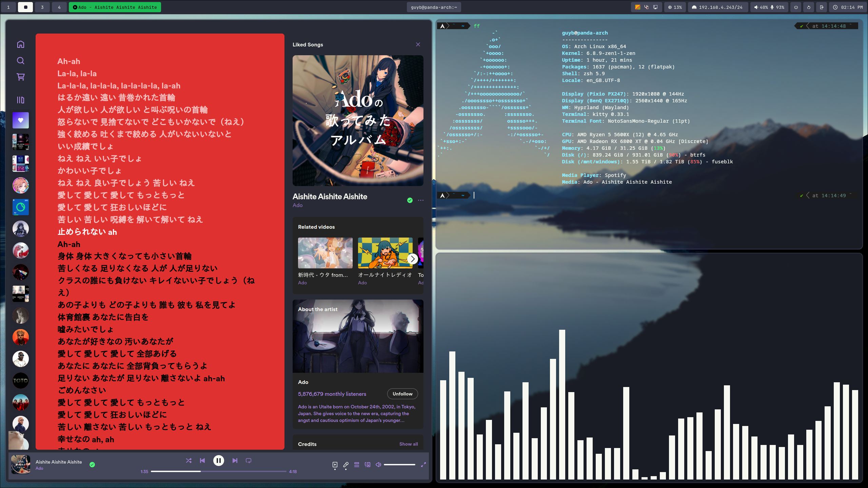The image size is (868, 488).
Task: Jump to lyric line 'ごめんなさい'
Action: pyautogui.click(x=82, y=390)
